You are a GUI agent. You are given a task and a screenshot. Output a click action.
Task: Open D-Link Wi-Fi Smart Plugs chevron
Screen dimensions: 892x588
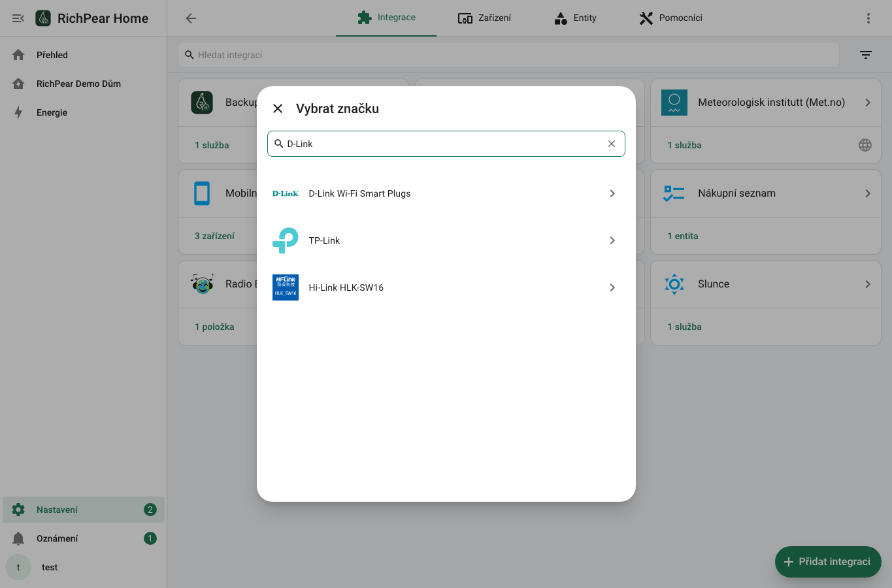pyautogui.click(x=612, y=193)
